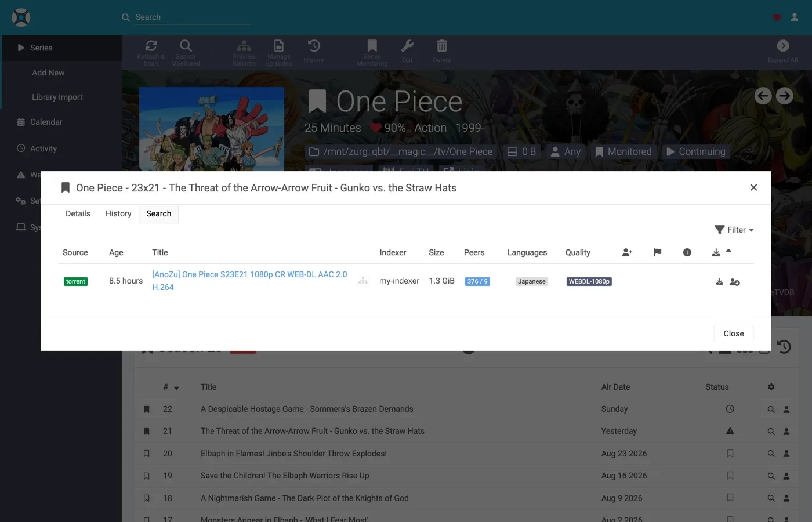Open table options gear icon

click(771, 387)
